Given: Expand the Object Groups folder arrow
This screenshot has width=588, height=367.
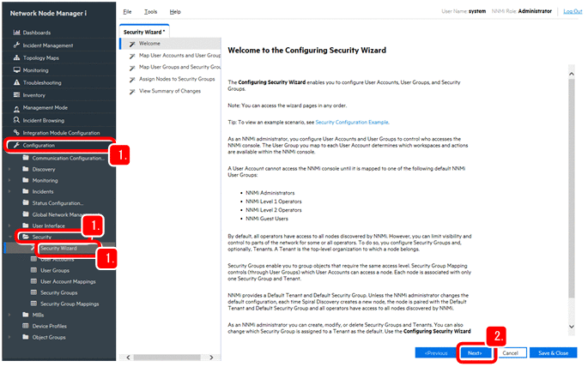Looking at the screenshot, I should point(9,337).
